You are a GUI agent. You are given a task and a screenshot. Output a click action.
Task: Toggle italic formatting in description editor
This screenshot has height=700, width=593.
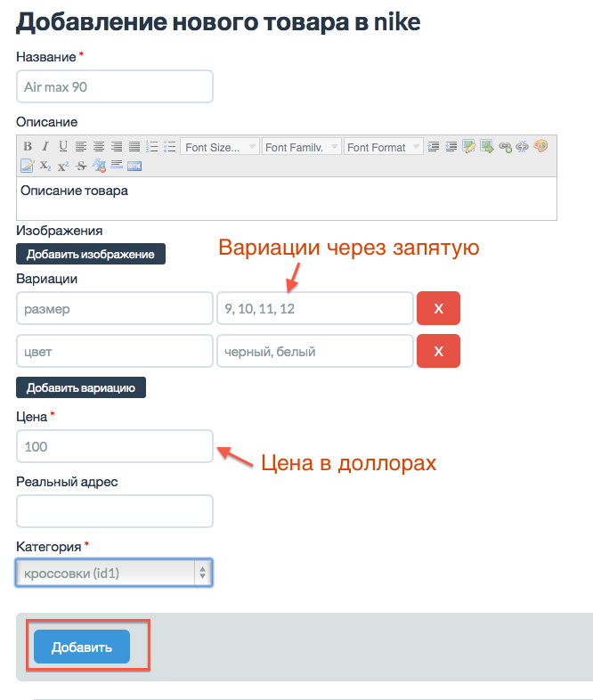tap(45, 146)
